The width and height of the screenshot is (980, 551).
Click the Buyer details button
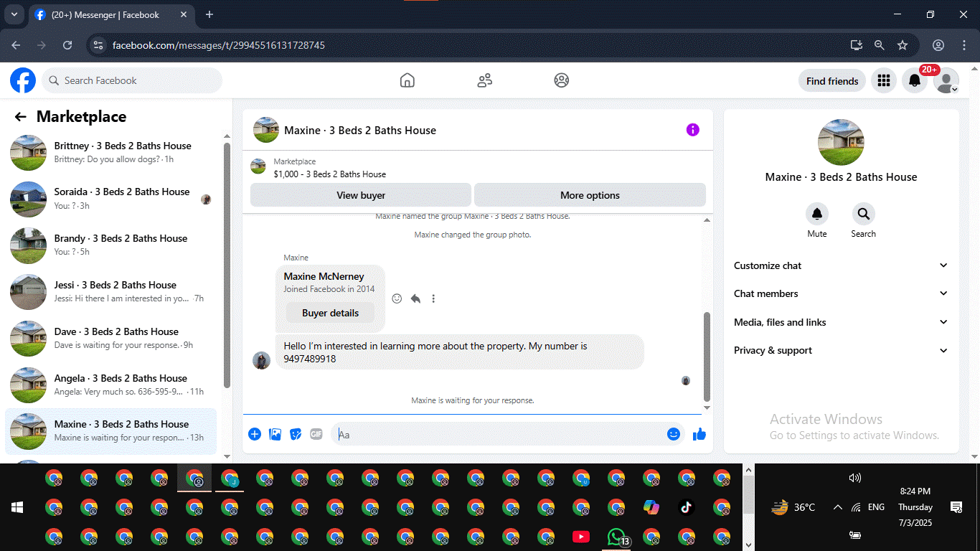coord(330,313)
